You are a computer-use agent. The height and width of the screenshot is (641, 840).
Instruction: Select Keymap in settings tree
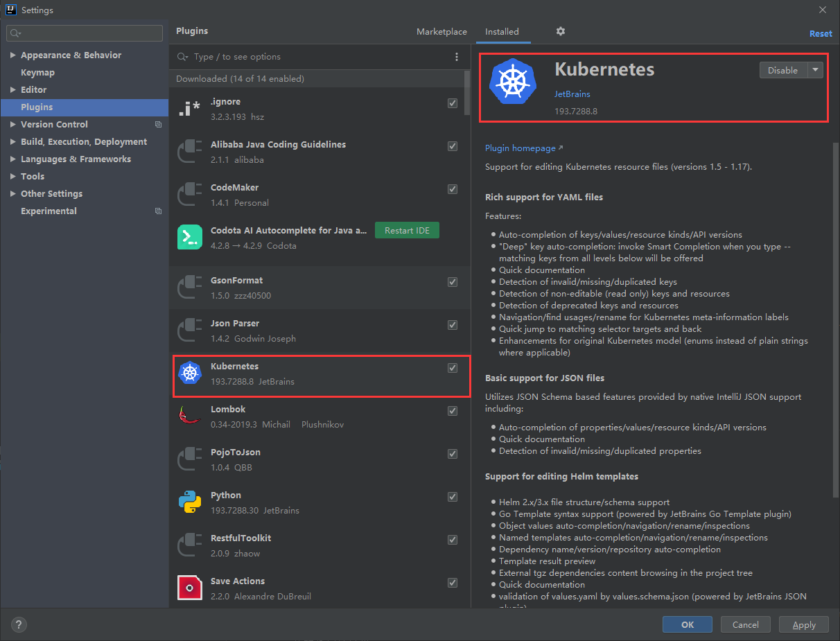pyautogui.click(x=37, y=73)
